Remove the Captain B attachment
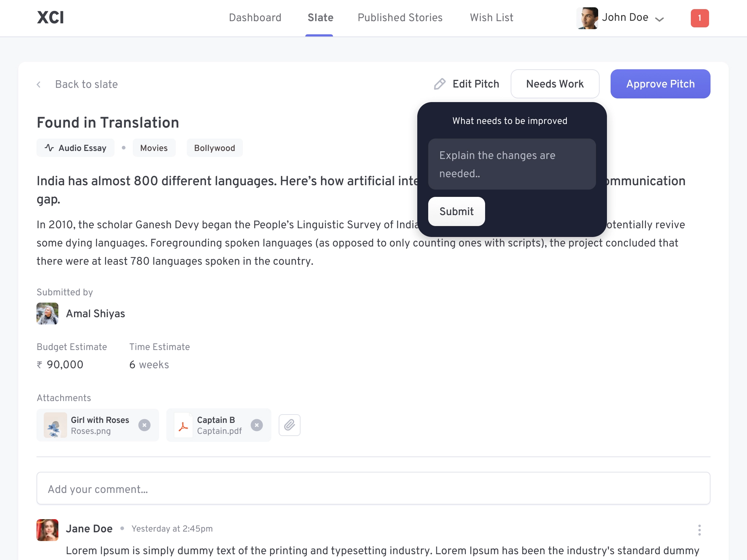 pos(257,424)
